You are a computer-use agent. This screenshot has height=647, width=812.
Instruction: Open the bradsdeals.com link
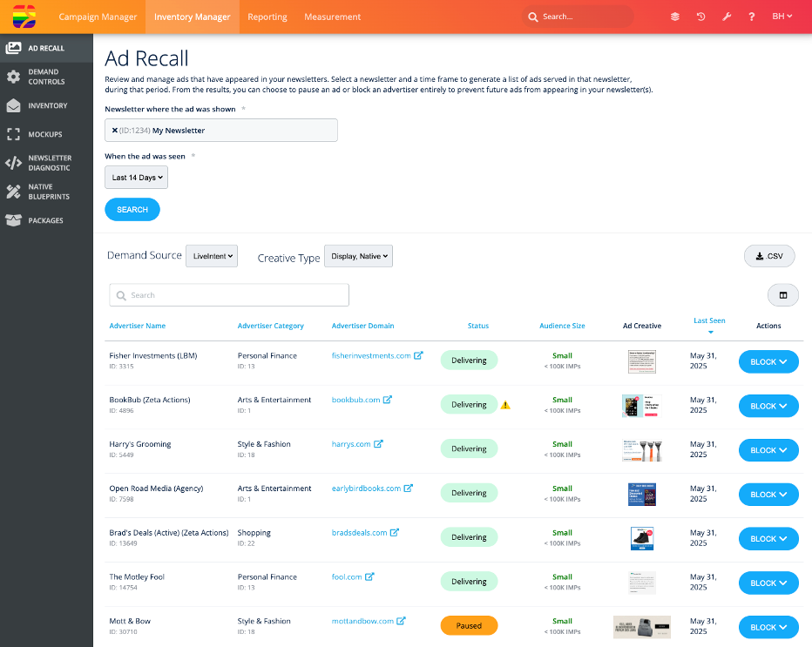359,533
